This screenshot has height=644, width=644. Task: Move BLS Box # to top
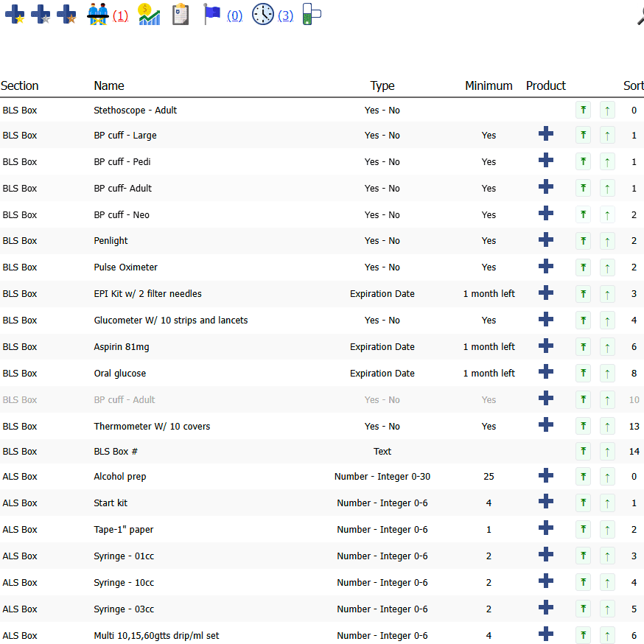pos(584,452)
